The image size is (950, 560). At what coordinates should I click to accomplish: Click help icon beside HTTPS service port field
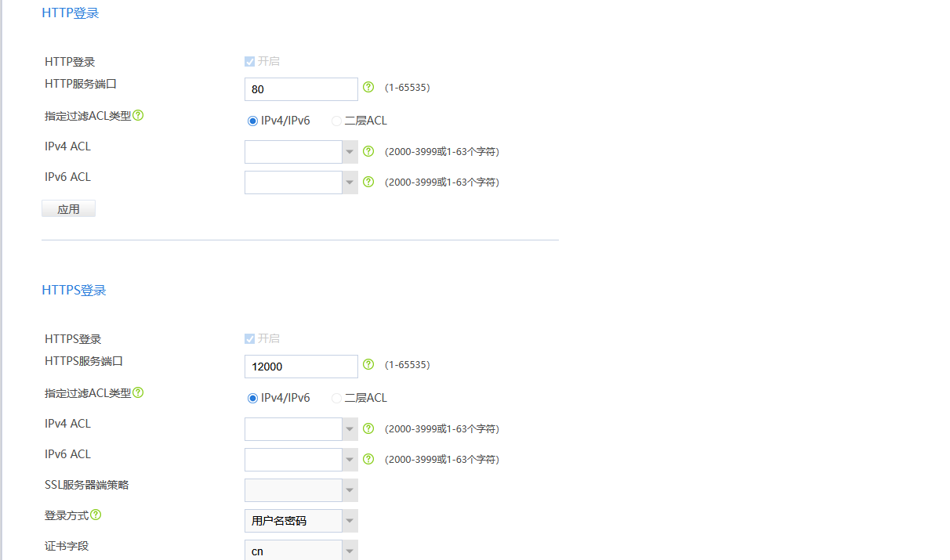[x=368, y=364]
